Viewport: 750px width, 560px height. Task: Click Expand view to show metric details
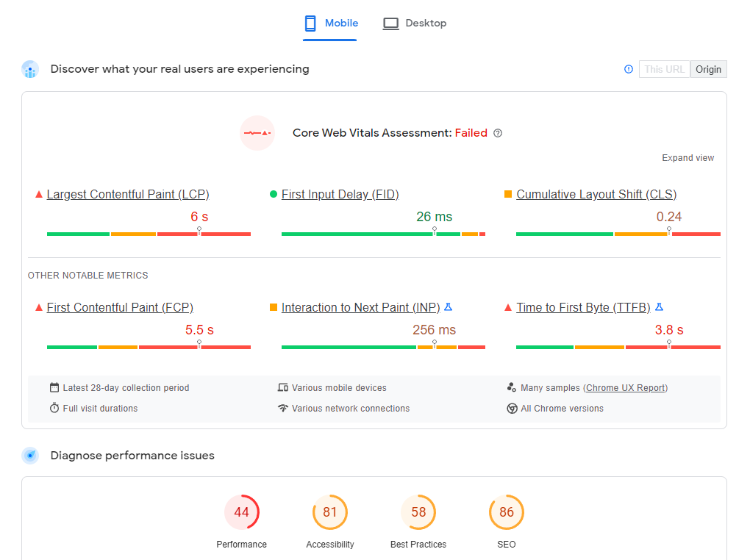687,157
